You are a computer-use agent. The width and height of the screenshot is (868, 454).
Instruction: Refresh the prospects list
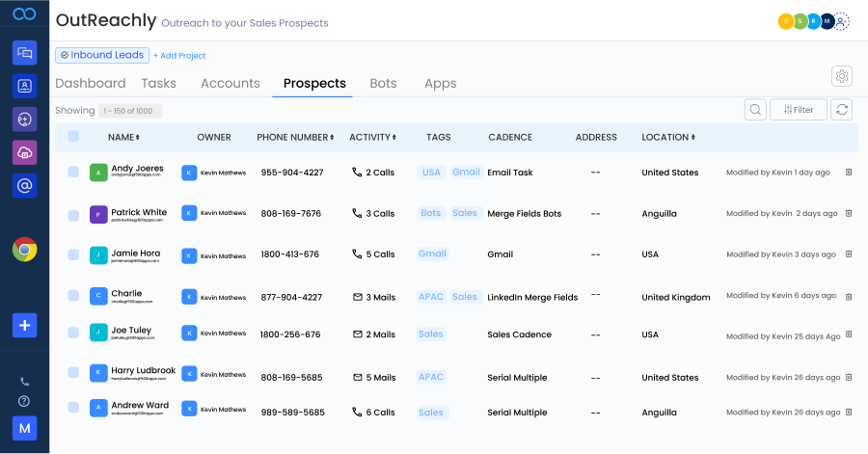pyautogui.click(x=842, y=110)
